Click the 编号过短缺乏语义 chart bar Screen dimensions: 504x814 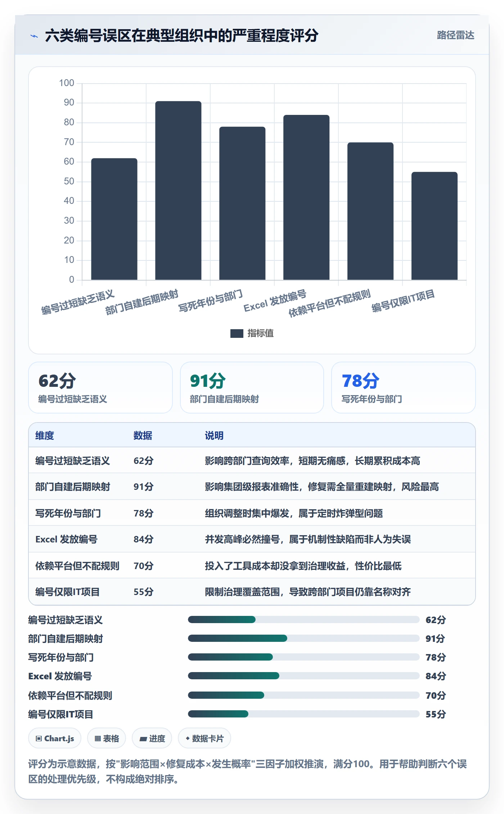click(114, 219)
